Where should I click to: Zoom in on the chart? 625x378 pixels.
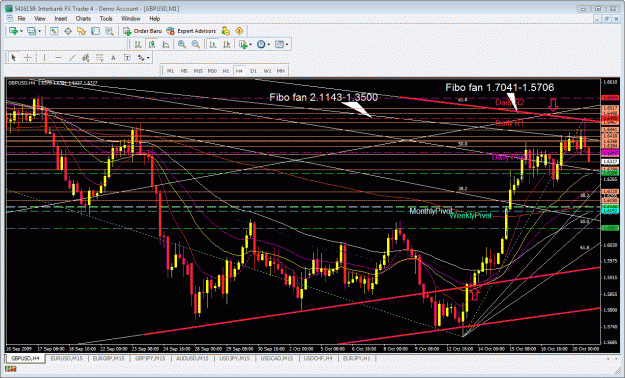click(182, 45)
